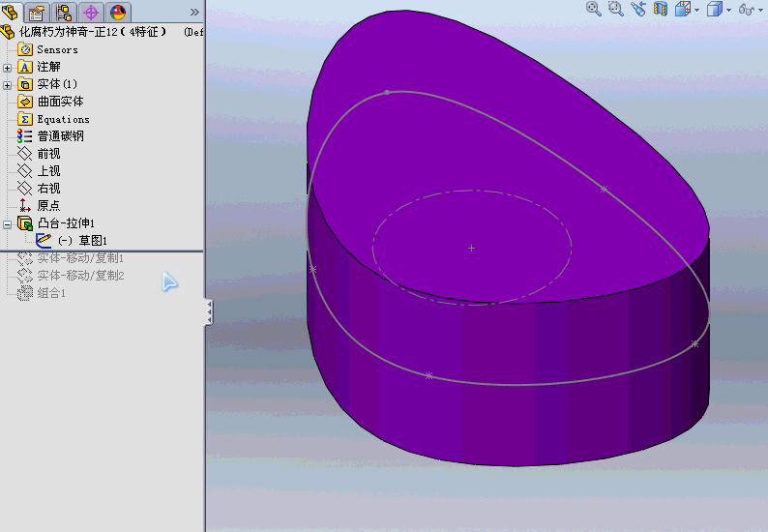
Task: Click the 普通碳钢 material icon
Action: tap(25, 136)
